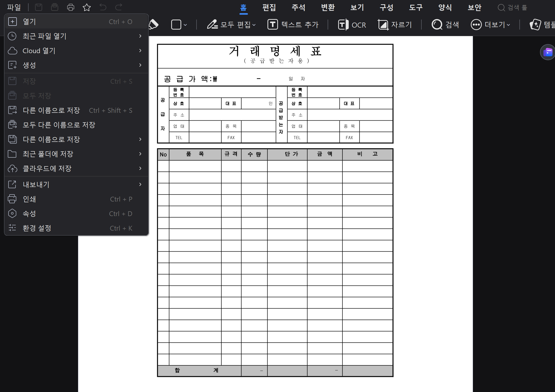Screen dimensions: 555x392
Task: Choose 모두 다른 이름으로 저장
Action: click(76, 125)
